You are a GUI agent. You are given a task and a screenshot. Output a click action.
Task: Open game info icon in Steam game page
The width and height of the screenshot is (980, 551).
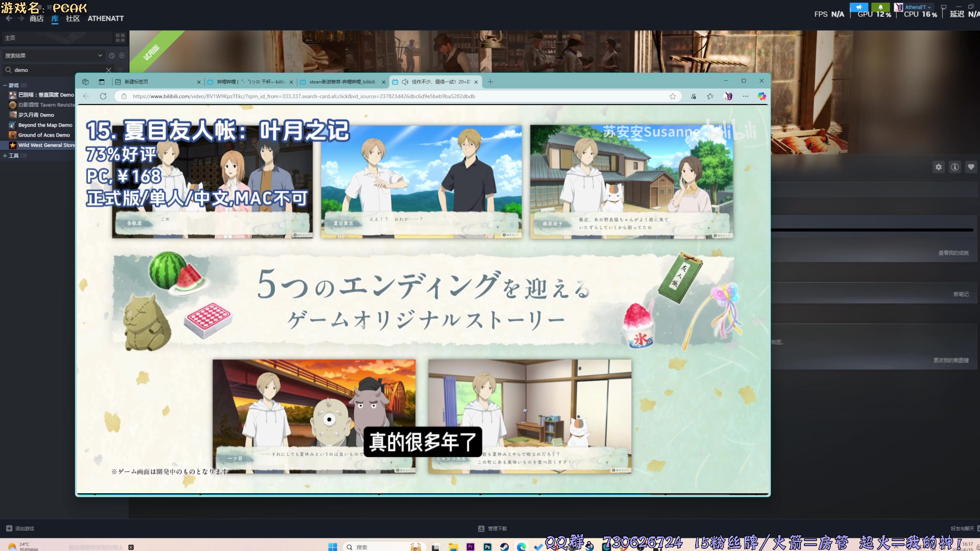[955, 167]
